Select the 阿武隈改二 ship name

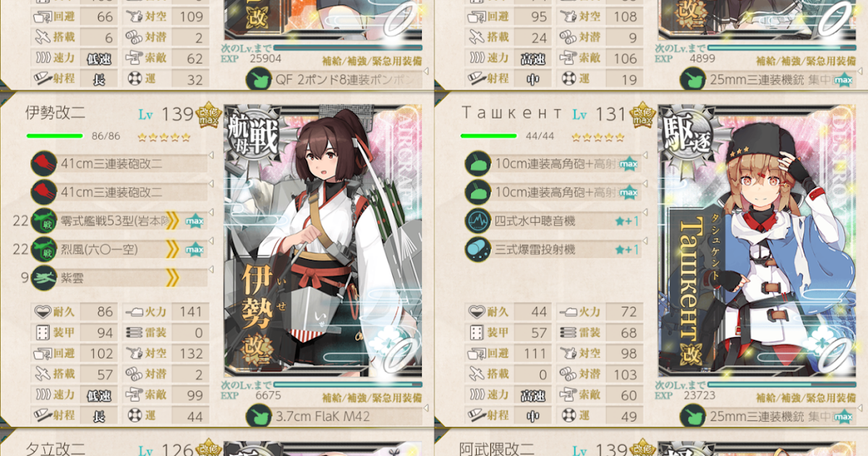click(497, 449)
